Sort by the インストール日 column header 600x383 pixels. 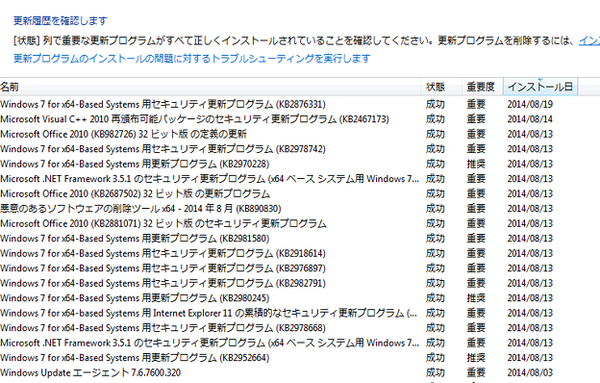click(x=540, y=87)
